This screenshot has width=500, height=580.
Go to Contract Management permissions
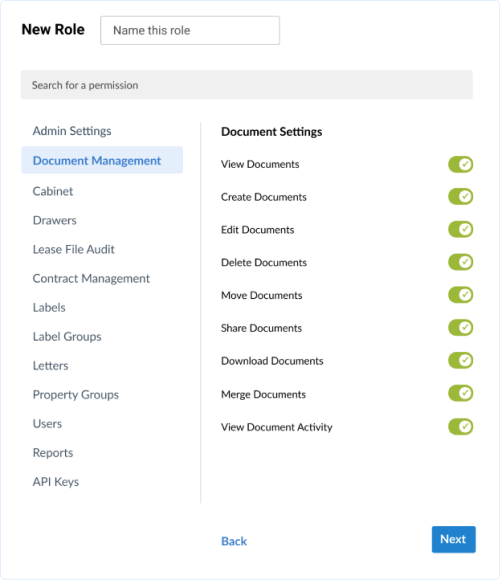tap(91, 279)
